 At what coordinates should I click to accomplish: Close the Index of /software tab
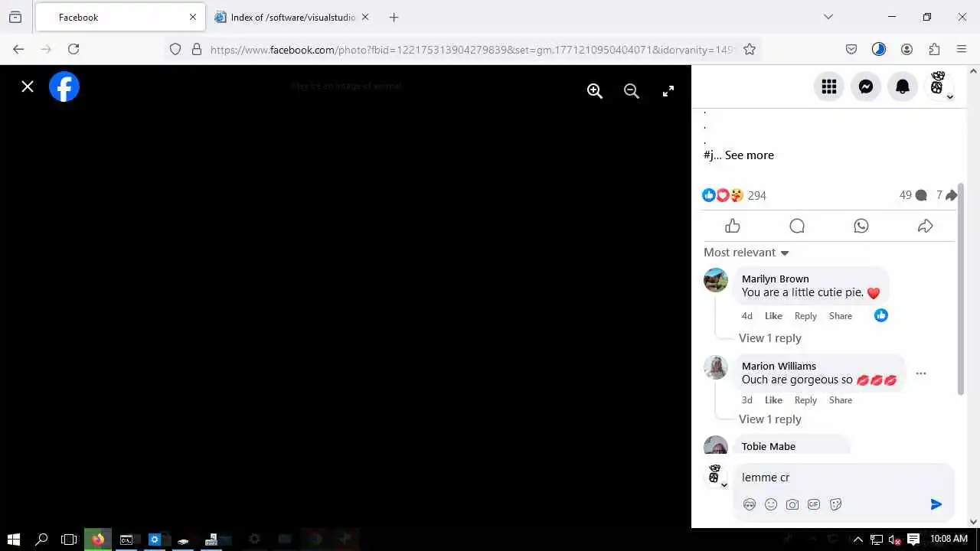[365, 17]
